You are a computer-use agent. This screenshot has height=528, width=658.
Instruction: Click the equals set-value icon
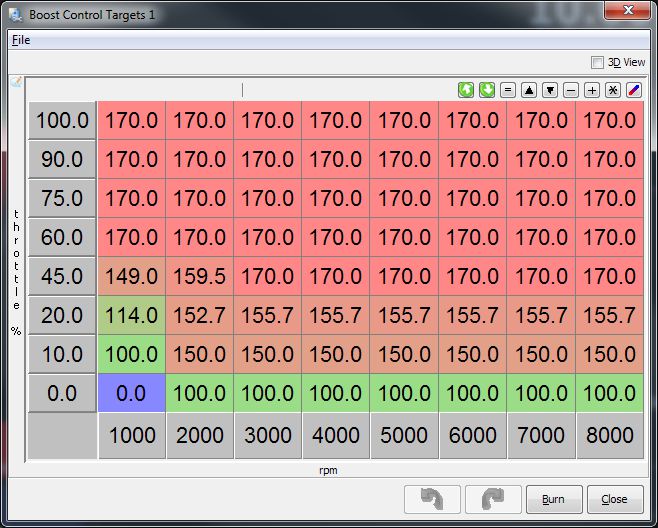(508, 90)
